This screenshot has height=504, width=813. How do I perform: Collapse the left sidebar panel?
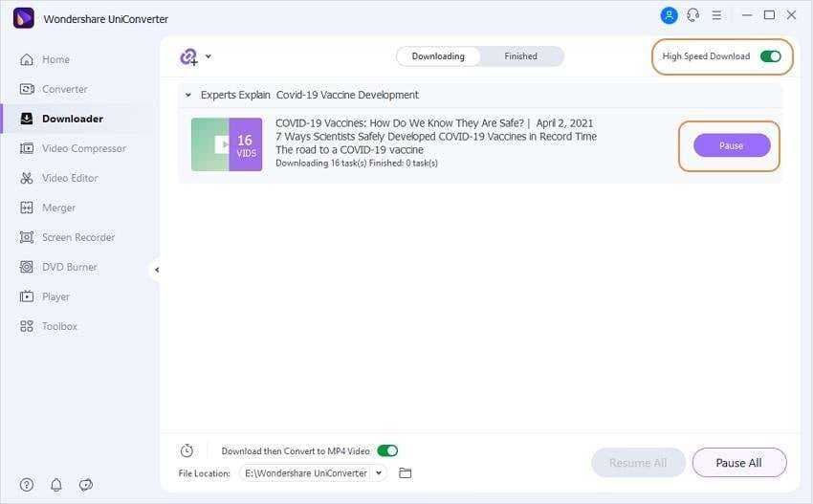(156, 270)
